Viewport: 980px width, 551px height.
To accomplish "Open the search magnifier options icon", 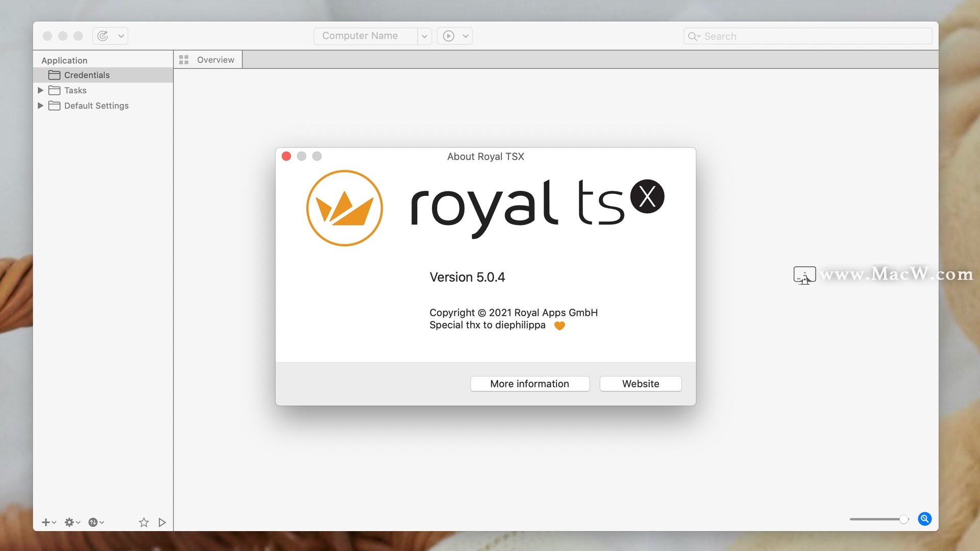I will click(694, 36).
